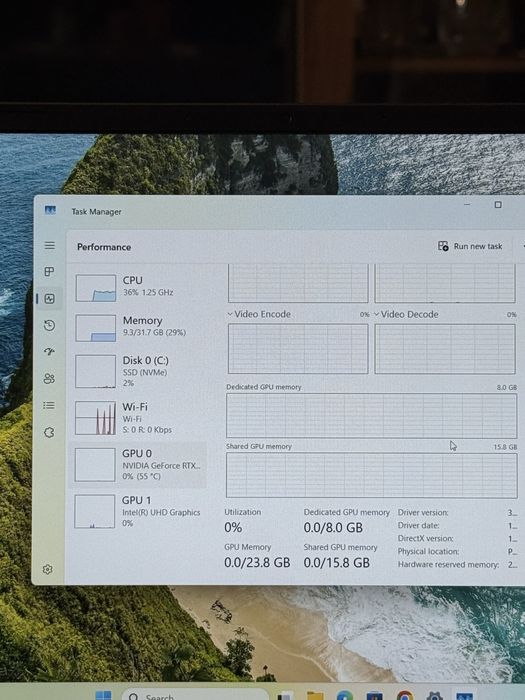This screenshot has width=525, height=700.
Task: Click the taskbar Search box
Action: [196, 695]
